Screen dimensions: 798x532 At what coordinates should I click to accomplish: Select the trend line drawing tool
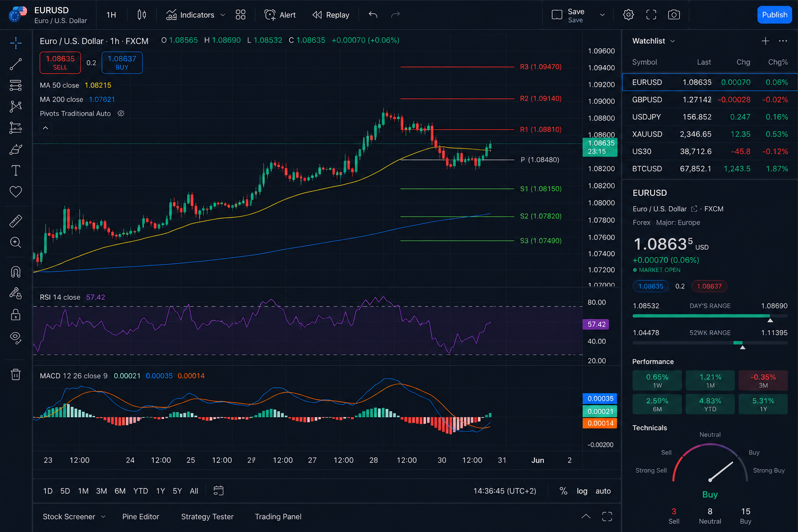point(16,64)
